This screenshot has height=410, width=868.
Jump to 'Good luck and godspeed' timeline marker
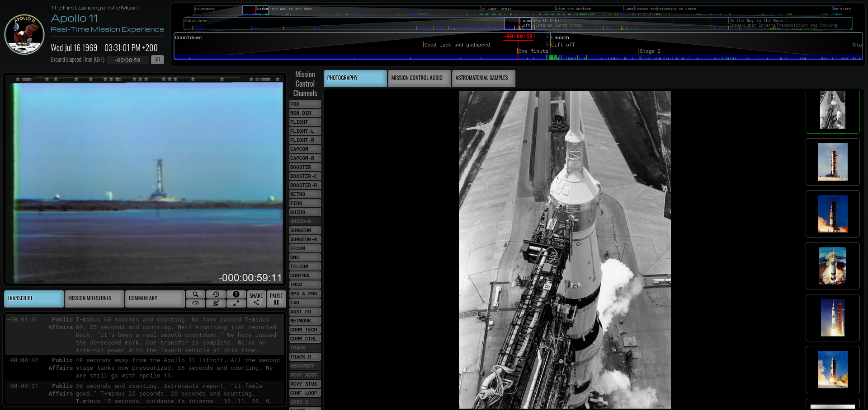[x=457, y=45]
